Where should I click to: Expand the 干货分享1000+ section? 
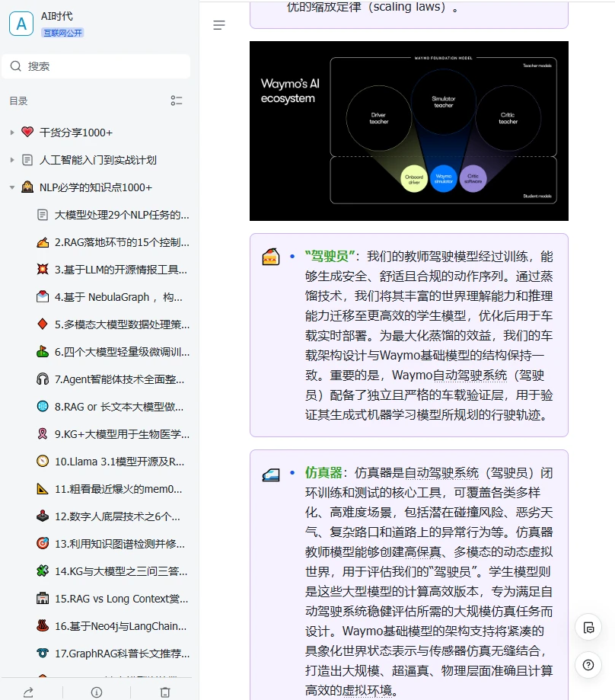[12, 132]
